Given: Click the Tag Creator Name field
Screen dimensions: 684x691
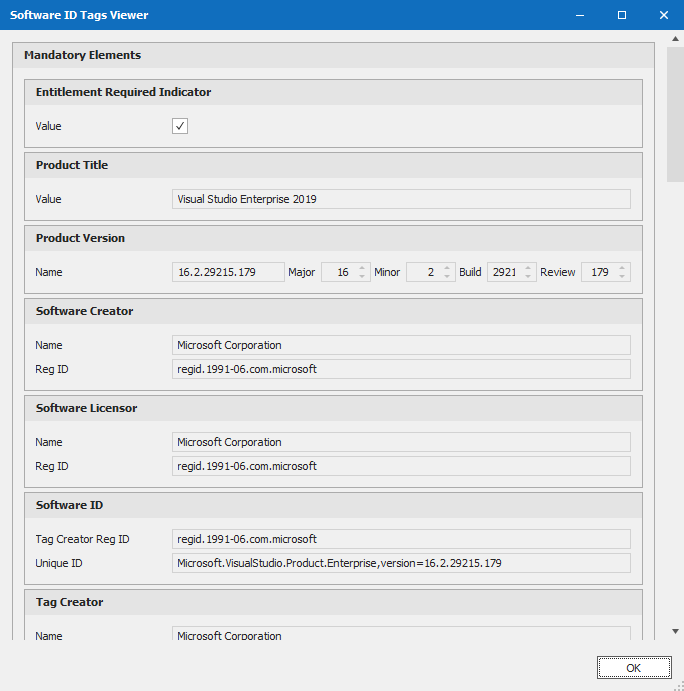Looking at the screenshot, I should (401, 634).
